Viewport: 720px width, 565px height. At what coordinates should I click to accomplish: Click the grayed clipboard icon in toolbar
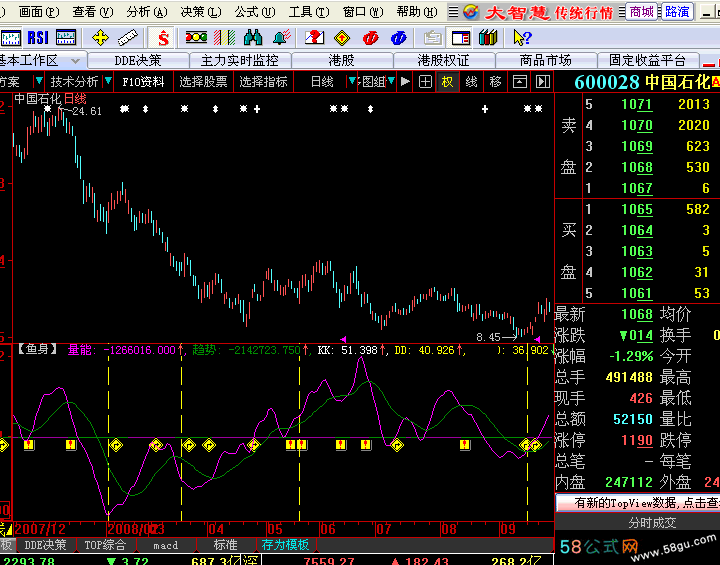[x=432, y=38]
